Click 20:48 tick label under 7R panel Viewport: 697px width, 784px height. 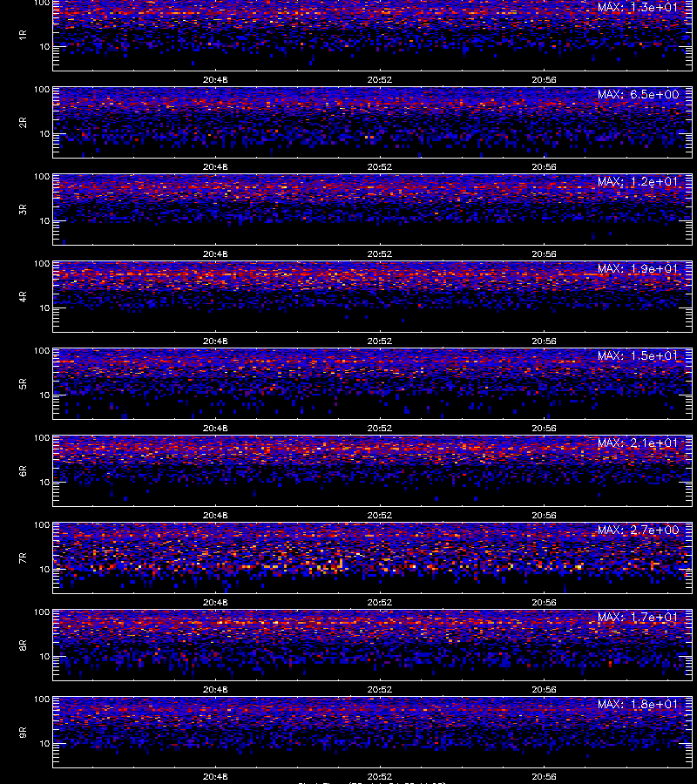click(215, 602)
